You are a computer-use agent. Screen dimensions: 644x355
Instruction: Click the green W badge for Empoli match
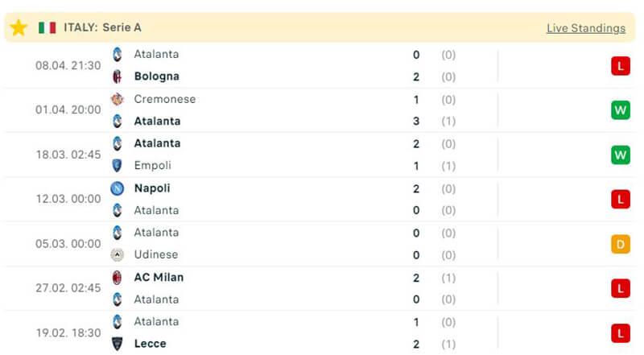tap(620, 155)
